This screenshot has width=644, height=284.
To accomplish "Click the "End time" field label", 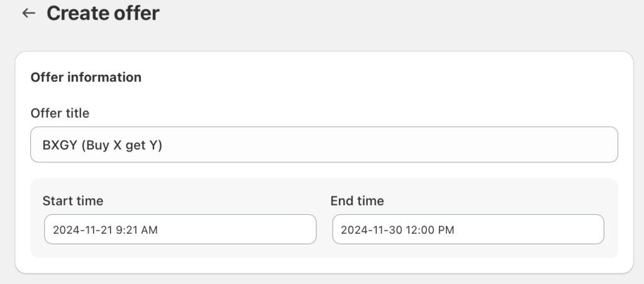I will click(x=357, y=201).
